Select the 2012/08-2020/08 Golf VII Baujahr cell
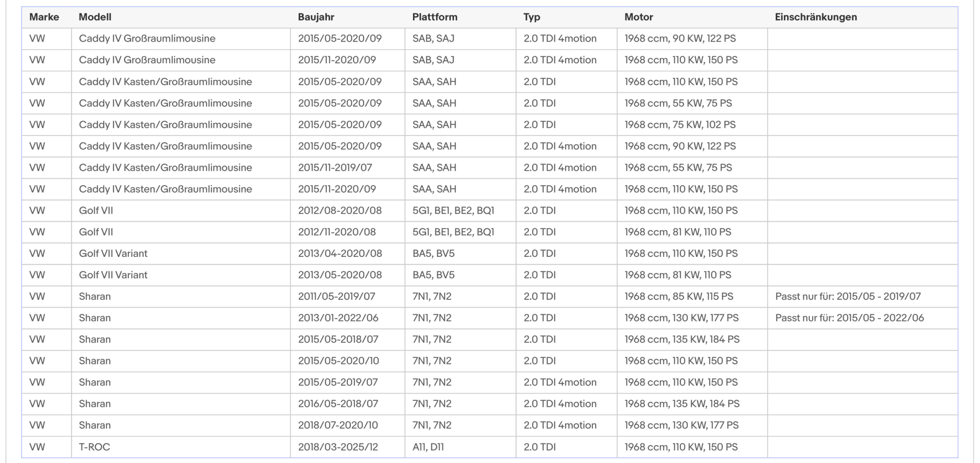The width and height of the screenshot is (980, 463). point(347,210)
